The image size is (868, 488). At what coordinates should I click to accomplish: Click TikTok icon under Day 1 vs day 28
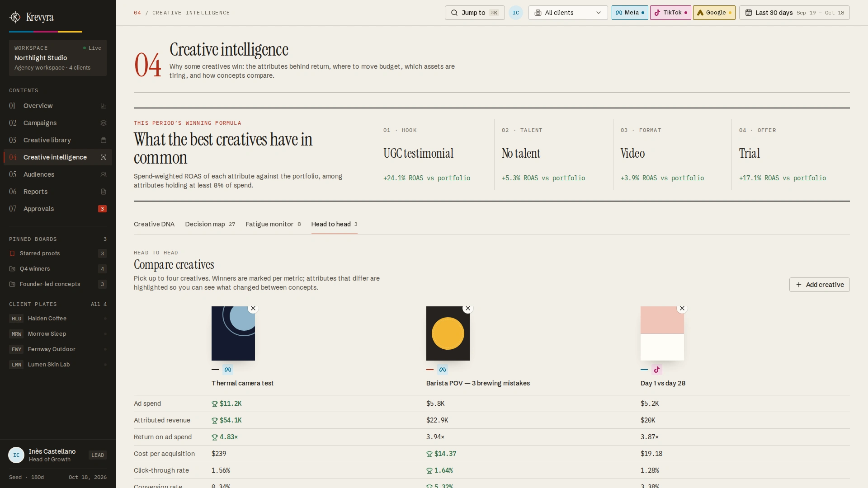click(657, 370)
